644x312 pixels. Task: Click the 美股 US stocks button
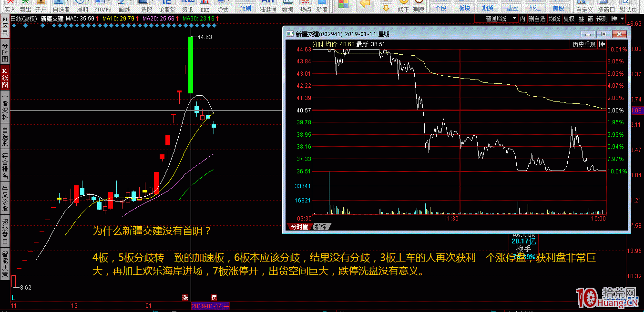pyautogui.click(x=558, y=8)
